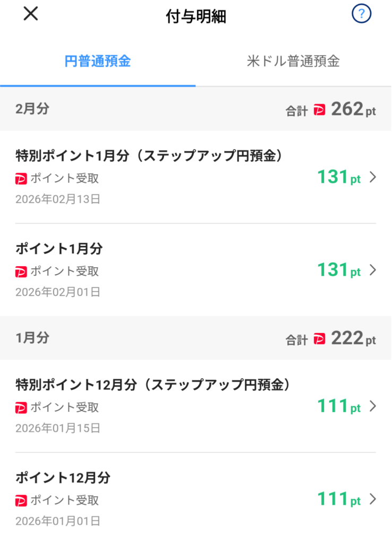
Task: Click PayPay icon under 特別ポイント12月分 entry
Action: (x=21, y=408)
